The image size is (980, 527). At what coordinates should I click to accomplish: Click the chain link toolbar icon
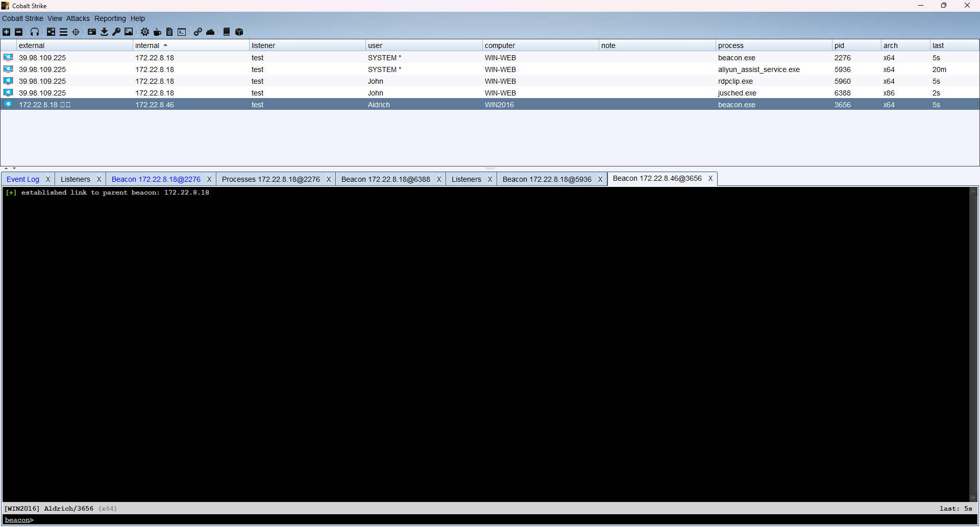pos(198,32)
